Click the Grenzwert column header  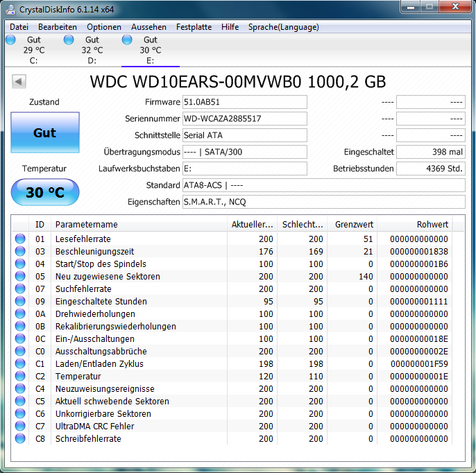point(354,225)
